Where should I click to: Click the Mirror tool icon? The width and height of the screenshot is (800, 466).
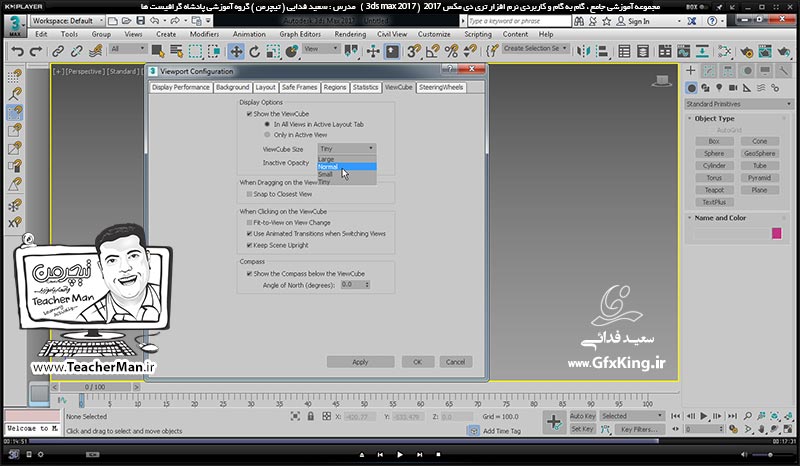click(583, 51)
